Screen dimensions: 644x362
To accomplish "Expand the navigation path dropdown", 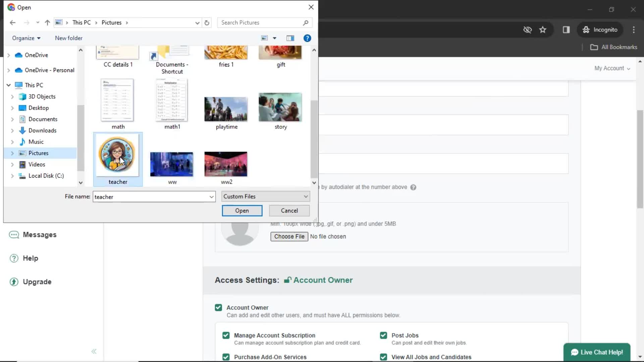I will (x=197, y=22).
